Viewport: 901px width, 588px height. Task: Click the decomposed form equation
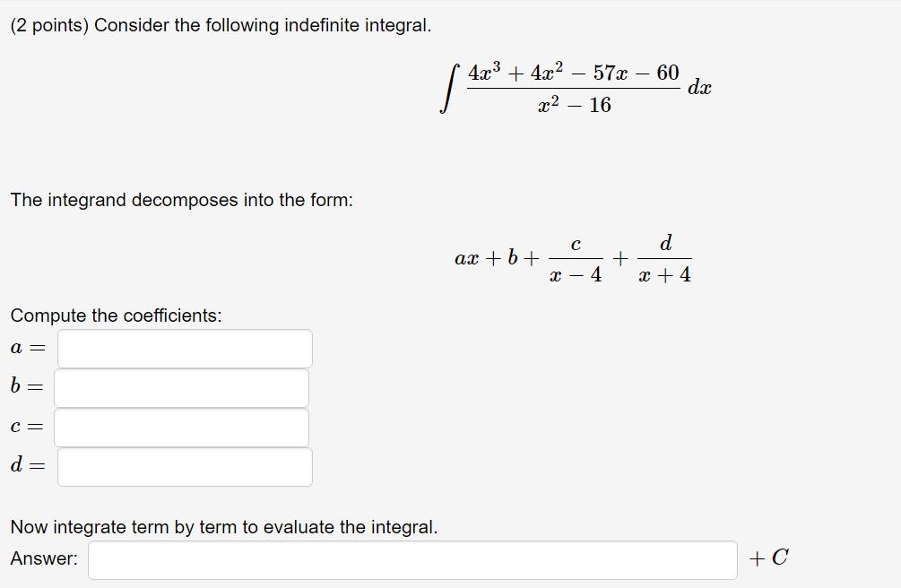pyautogui.click(x=574, y=257)
